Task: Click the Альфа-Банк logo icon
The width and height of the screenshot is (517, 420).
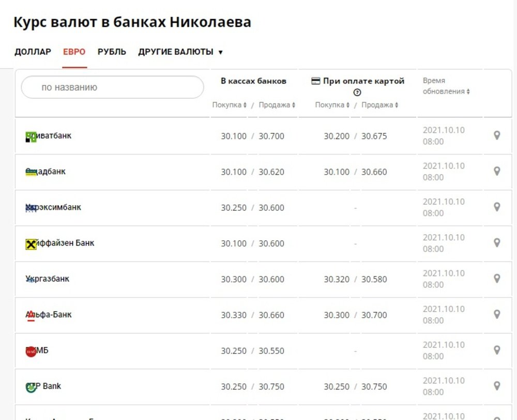Action: point(31,316)
